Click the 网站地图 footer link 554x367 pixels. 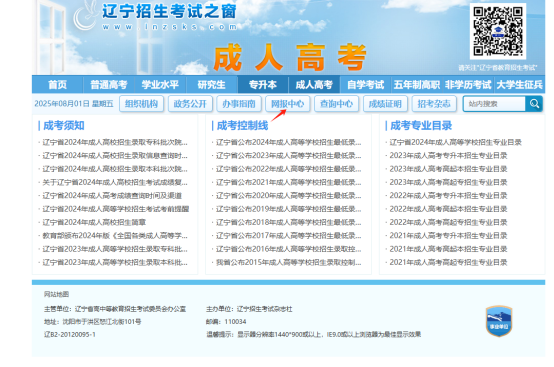coord(57,294)
